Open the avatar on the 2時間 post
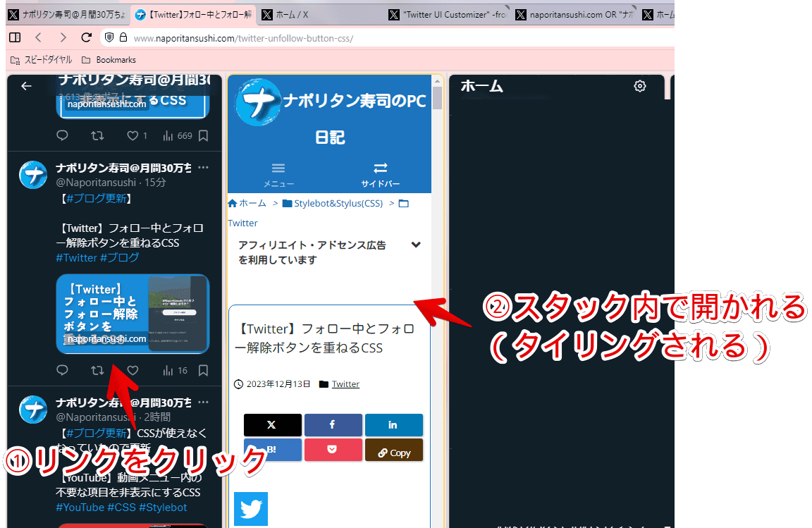This screenshot has width=812, height=528. 33,410
